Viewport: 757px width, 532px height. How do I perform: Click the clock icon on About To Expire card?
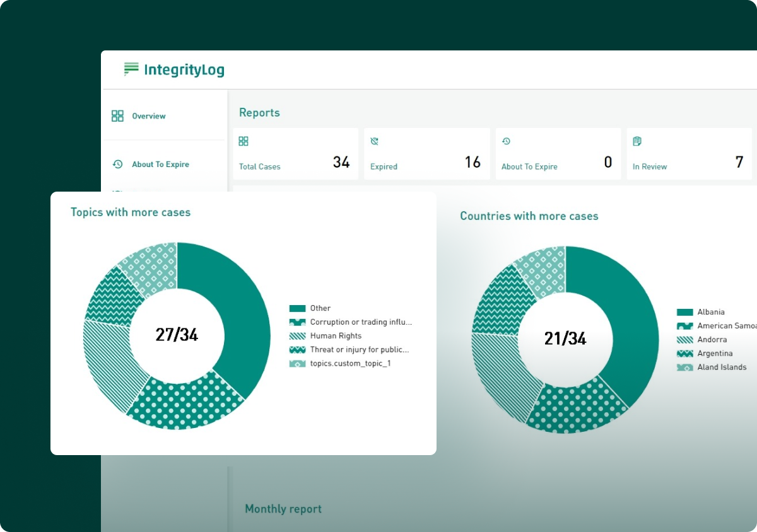(x=507, y=141)
